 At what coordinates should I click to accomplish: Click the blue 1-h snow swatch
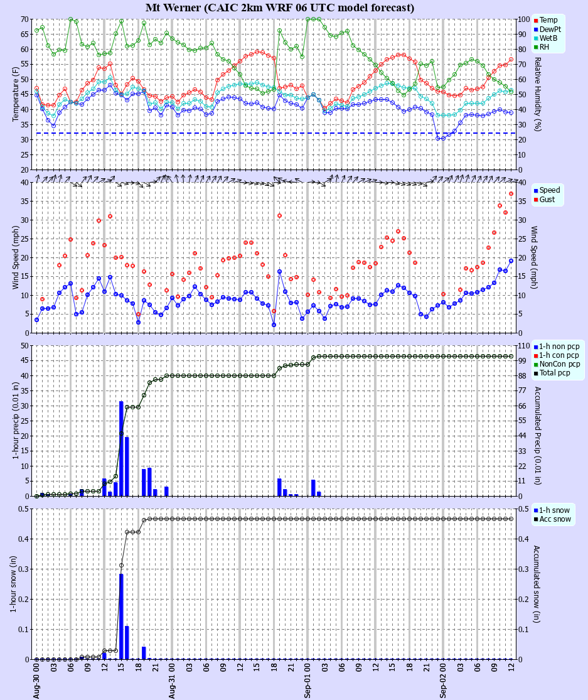[x=536, y=510]
